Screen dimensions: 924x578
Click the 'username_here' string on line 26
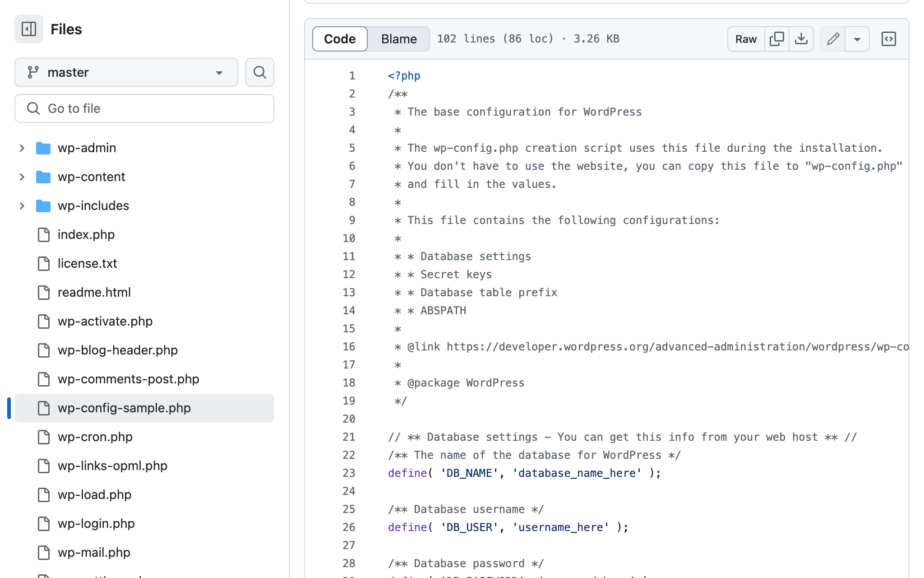(x=561, y=527)
